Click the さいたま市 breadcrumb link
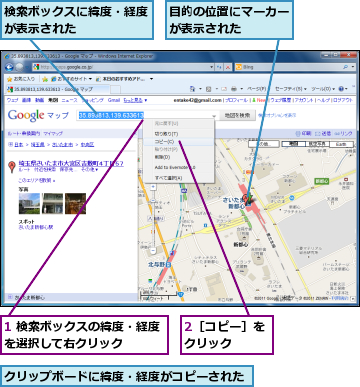 click(62, 145)
